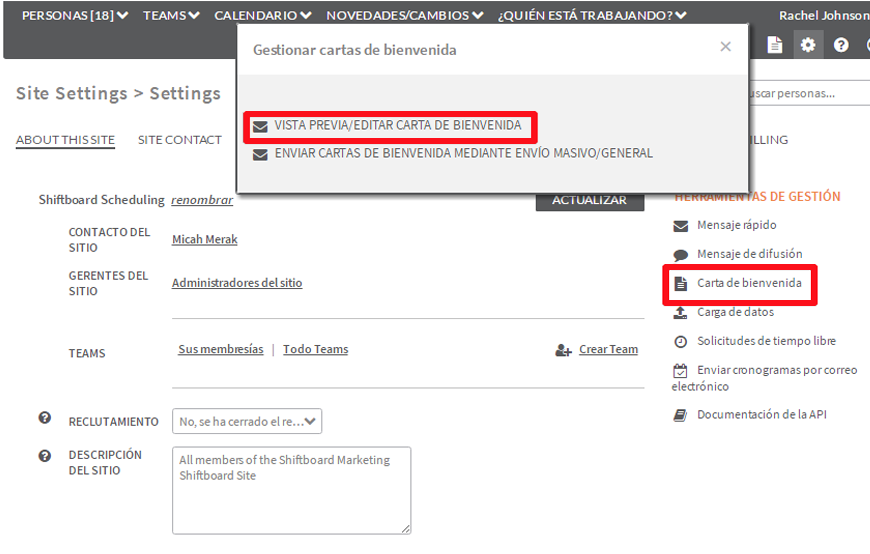Open Administradores del sitio link
This screenshot has height=554, width=870.
point(237,283)
